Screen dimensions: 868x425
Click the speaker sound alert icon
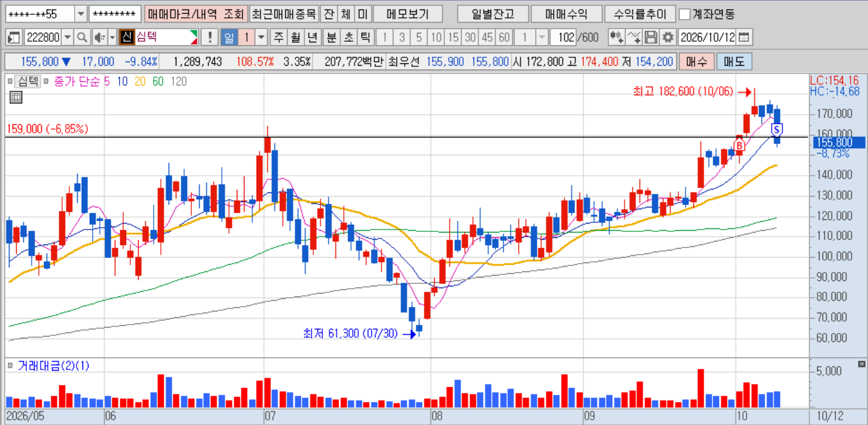click(x=99, y=38)
